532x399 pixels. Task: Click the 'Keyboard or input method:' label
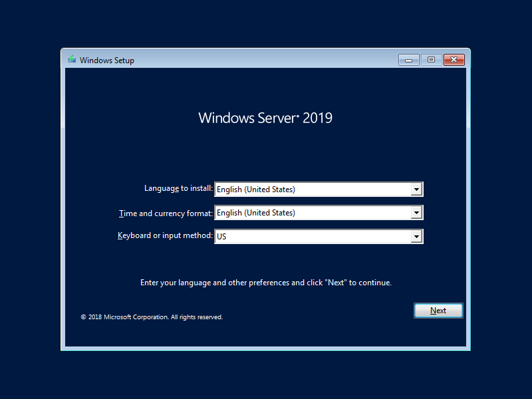pos(165,235)
